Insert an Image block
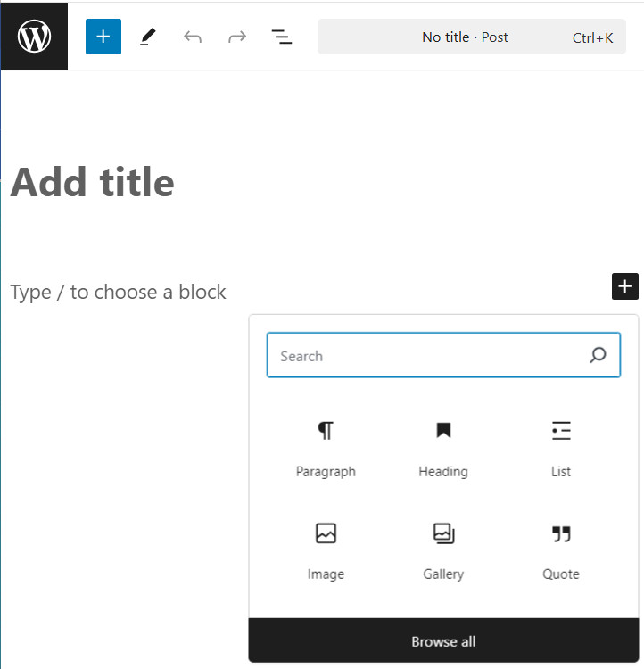This screenshot has height=669, width=644. 326,551
